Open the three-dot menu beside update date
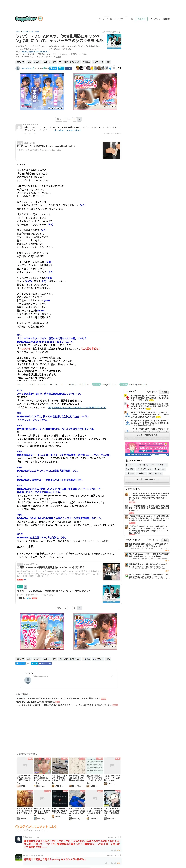The height and width of the screenshot is (868, 186). tap(120, 32)
